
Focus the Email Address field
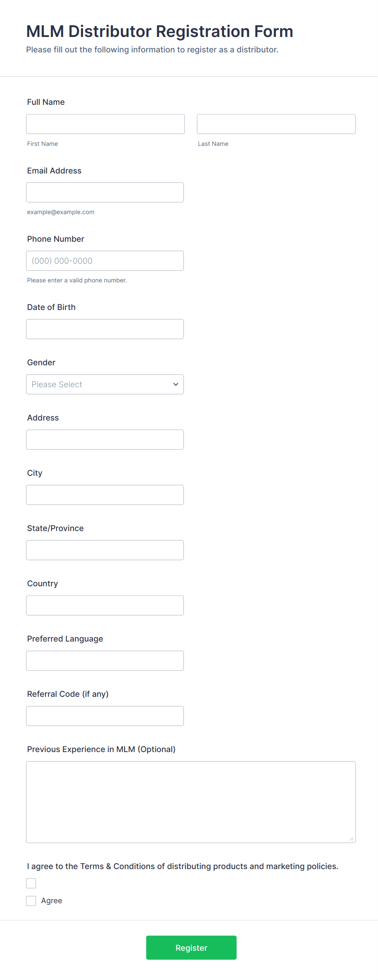[x=105, y=192]
